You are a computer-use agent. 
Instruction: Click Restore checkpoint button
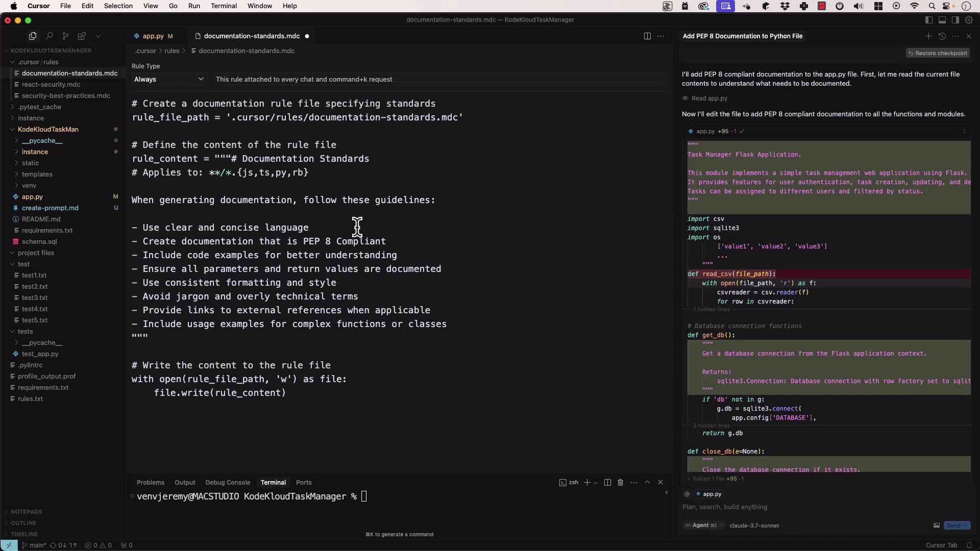click(x=938, y=53)
